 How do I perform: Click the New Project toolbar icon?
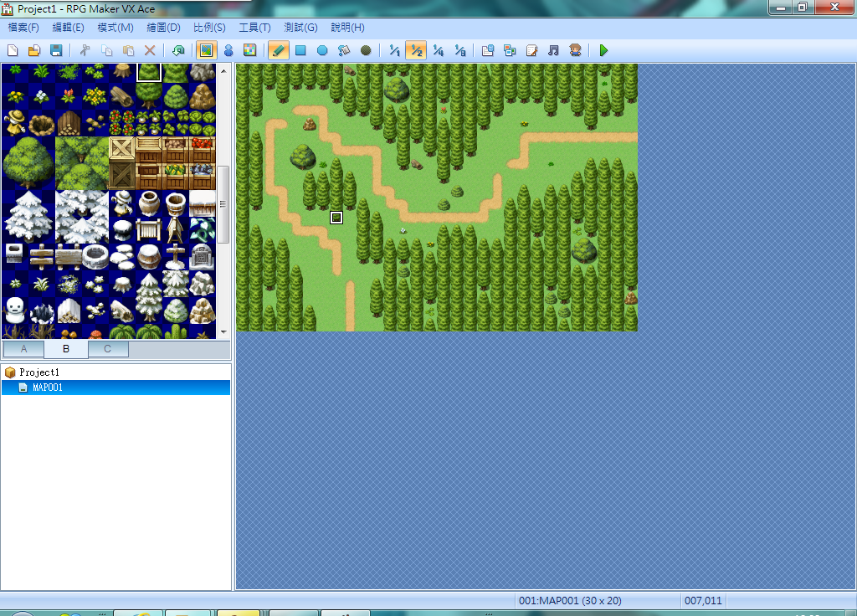click(x=13, y=51)
